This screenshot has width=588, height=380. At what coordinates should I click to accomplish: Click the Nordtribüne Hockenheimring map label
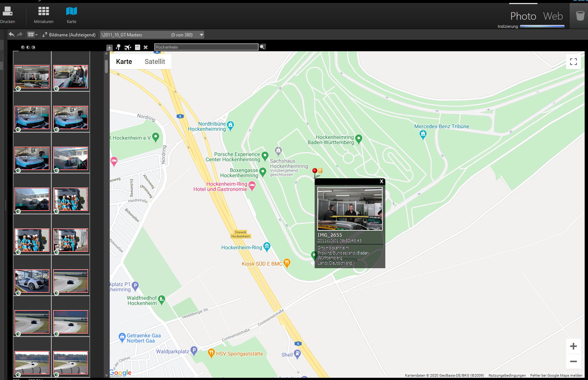click(207, 126)
